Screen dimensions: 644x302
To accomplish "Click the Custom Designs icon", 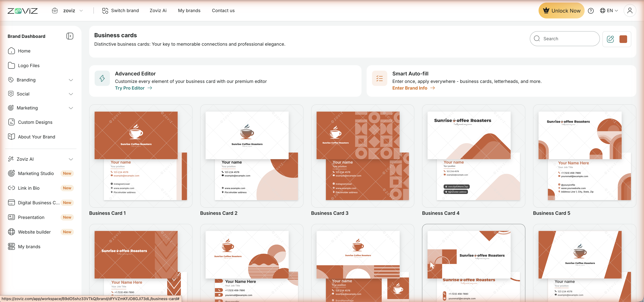I will (11, 122).
